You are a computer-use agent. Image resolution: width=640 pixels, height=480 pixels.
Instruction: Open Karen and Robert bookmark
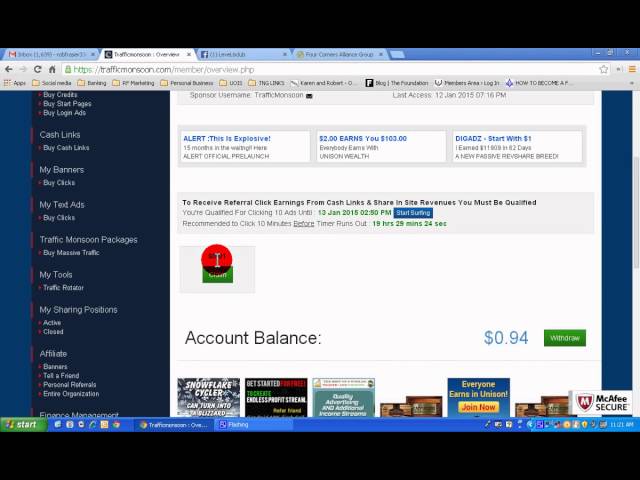click(x=324, y=83)
